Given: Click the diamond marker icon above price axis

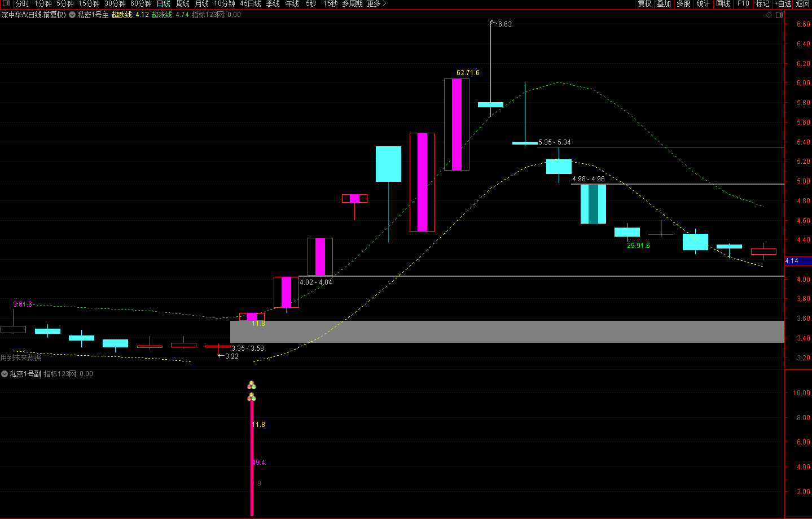Looking at the screenshot, I should point(769,15).
